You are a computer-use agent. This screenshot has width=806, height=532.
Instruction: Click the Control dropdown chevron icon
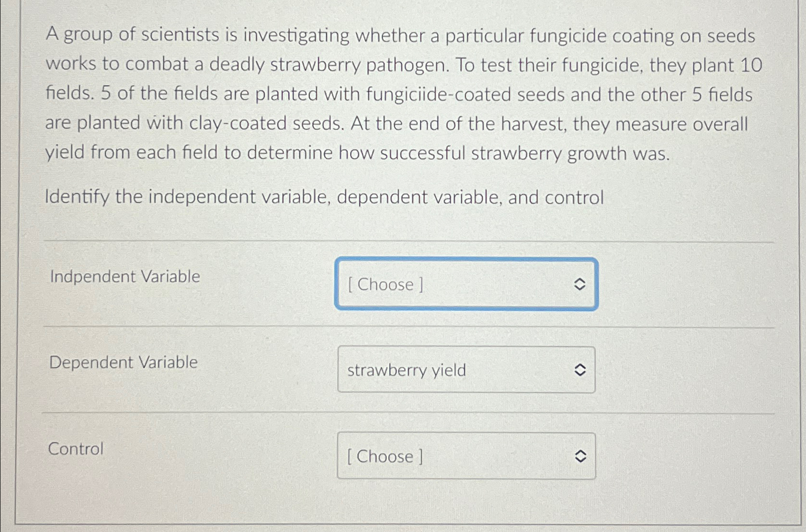pos(581,456)
